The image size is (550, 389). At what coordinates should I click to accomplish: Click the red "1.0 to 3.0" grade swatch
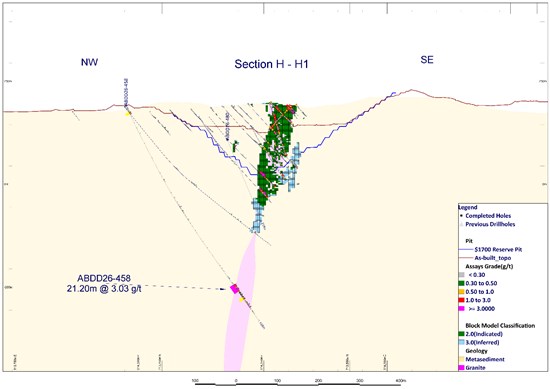(462, 300)
